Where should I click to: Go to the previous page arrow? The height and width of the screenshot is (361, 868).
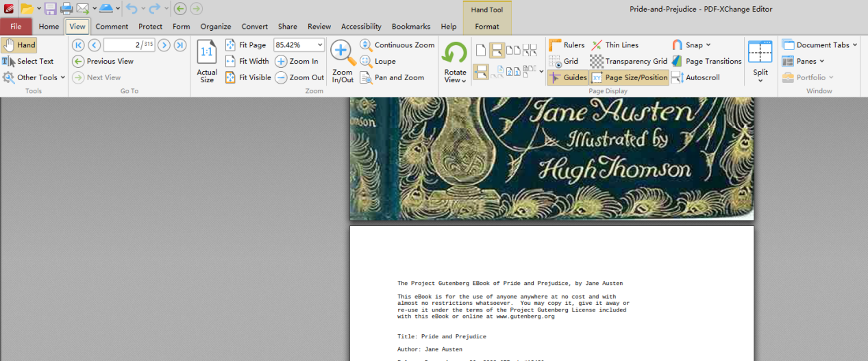pos(95,45)
